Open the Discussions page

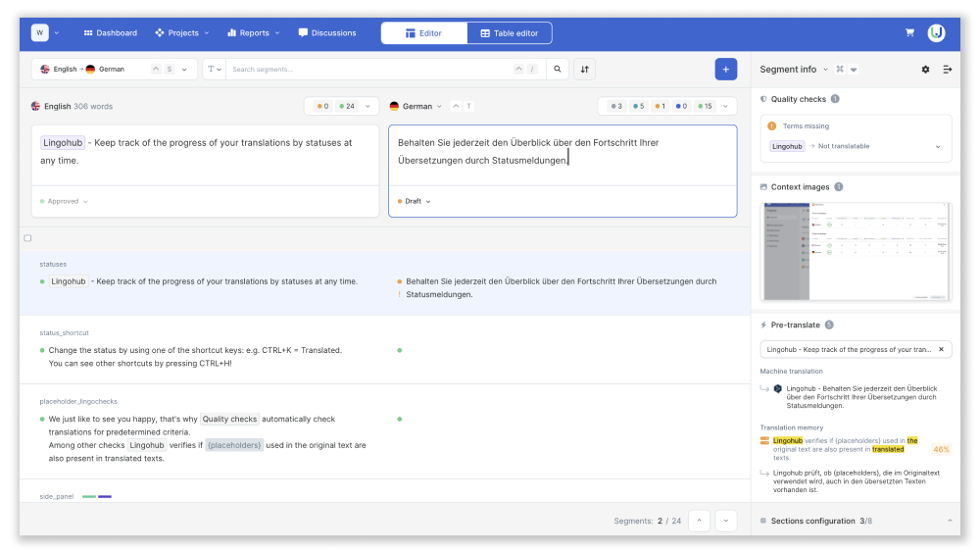tap(327, 33)
